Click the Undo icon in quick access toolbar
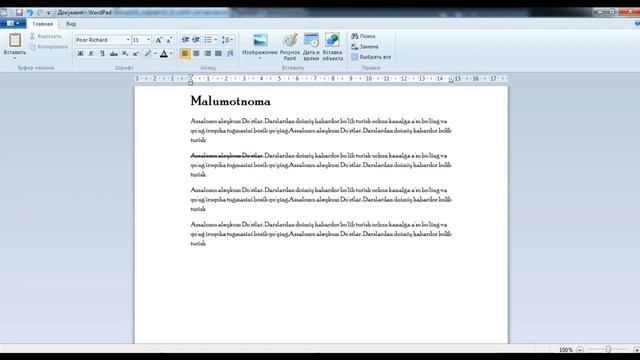 [30, 13]
